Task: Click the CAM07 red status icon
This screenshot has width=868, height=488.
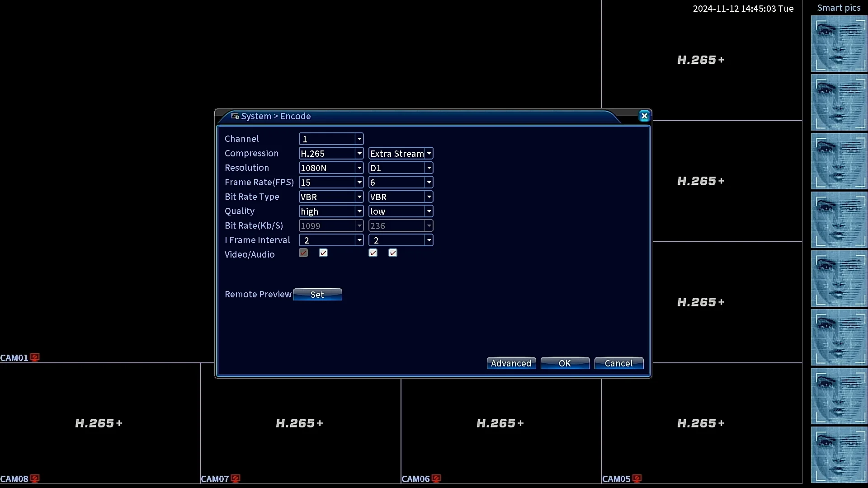Action: tap(236, 479)
